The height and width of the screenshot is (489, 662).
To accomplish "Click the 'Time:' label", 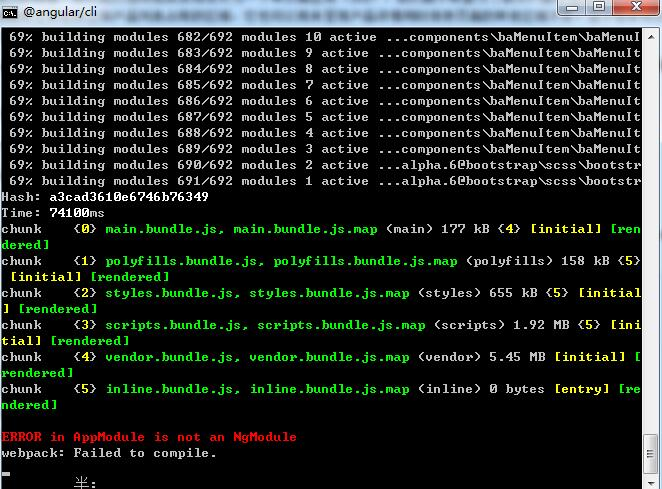I will point(21,213).
